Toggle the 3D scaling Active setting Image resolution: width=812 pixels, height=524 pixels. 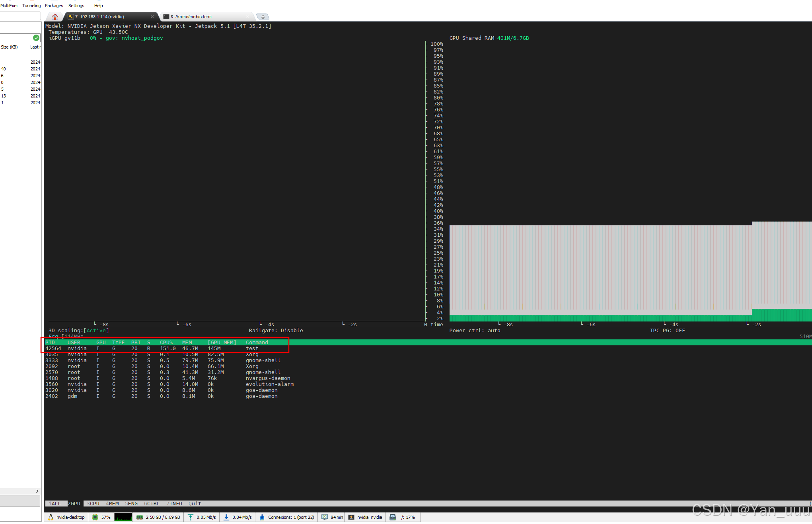[x=96, y=331]
